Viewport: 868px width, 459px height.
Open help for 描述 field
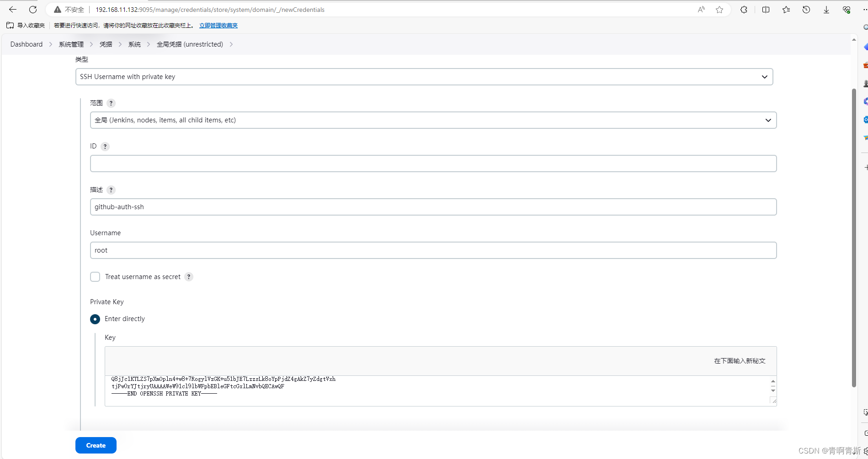(x=111, y=190)
